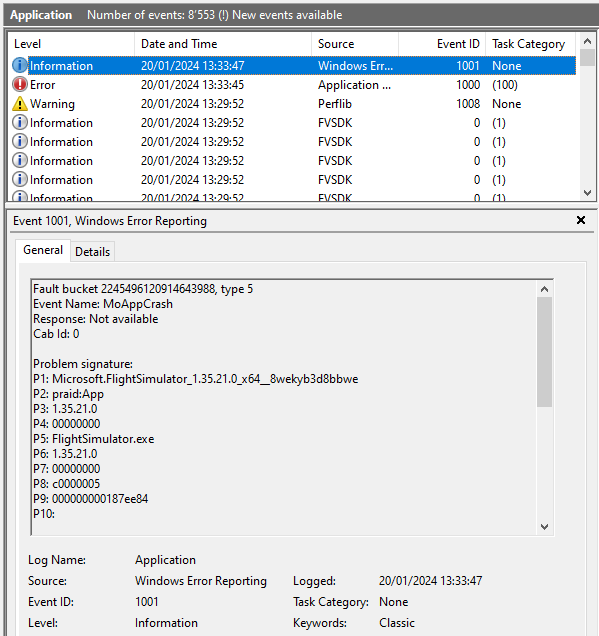Viewport: 599px width, 636px height.
Task: Click Event ID 1008 cell
Action: pyautogui.click(x=468, y=104)
